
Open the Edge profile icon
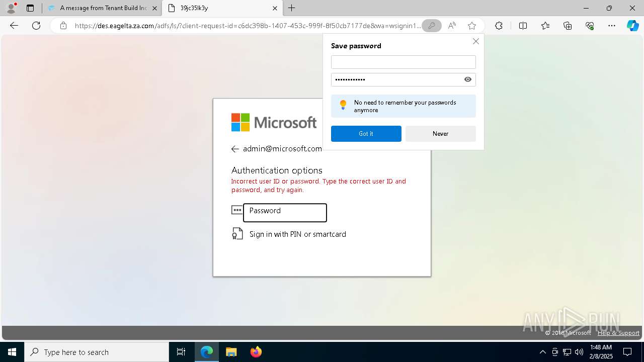(11, 8)
